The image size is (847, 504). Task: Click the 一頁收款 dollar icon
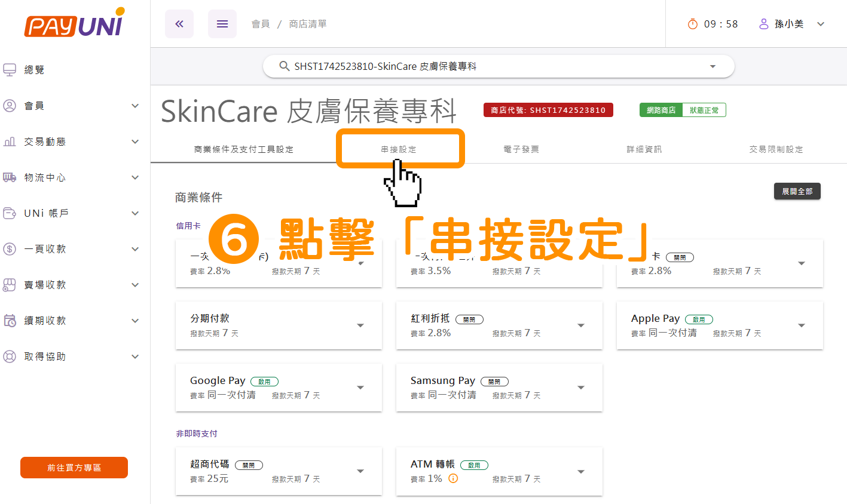pos(10,249)
